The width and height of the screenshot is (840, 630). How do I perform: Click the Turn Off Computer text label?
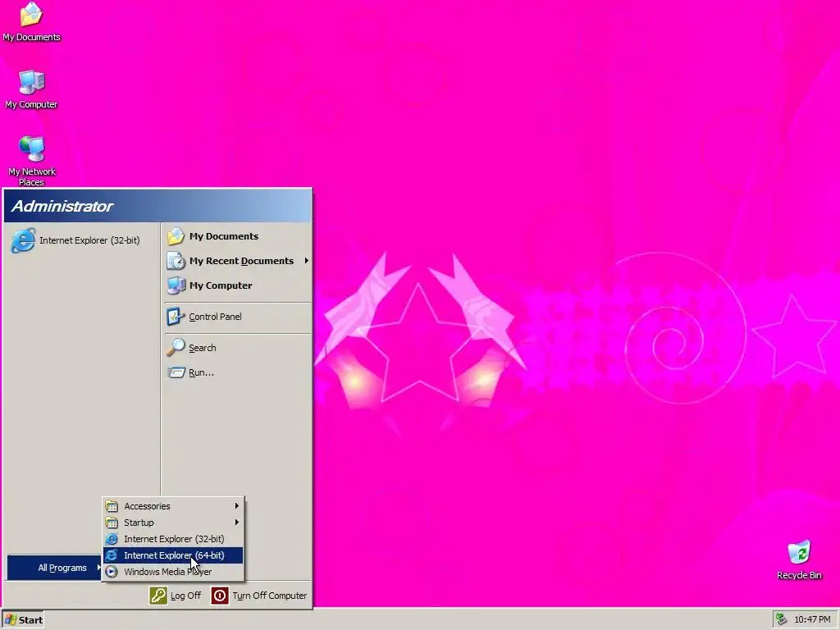[269, 596]
